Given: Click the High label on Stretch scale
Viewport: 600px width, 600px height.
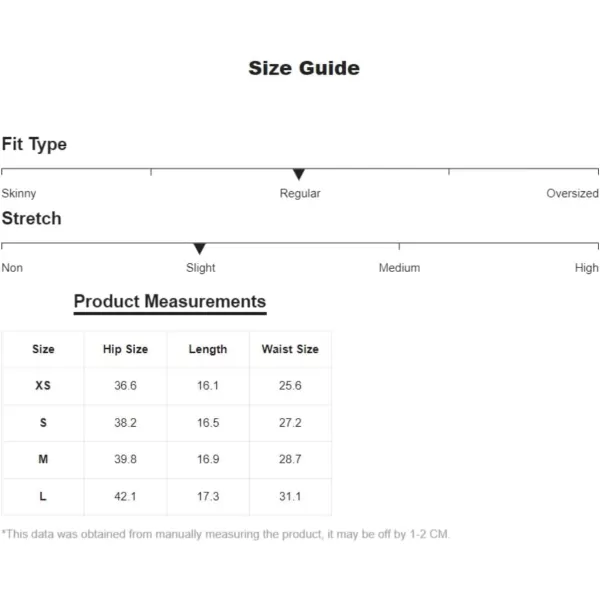Looking at the screenshot, I should 587,267.
